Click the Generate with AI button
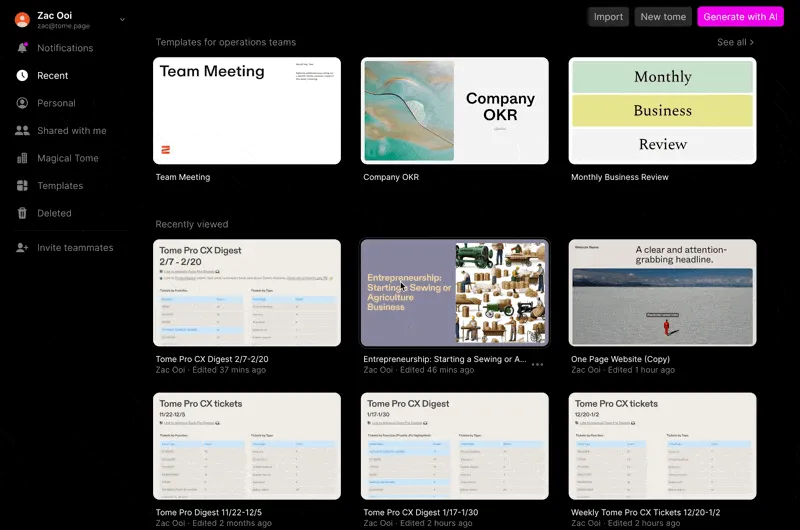Viewport: 800px width, 530px height. (740, 17)
